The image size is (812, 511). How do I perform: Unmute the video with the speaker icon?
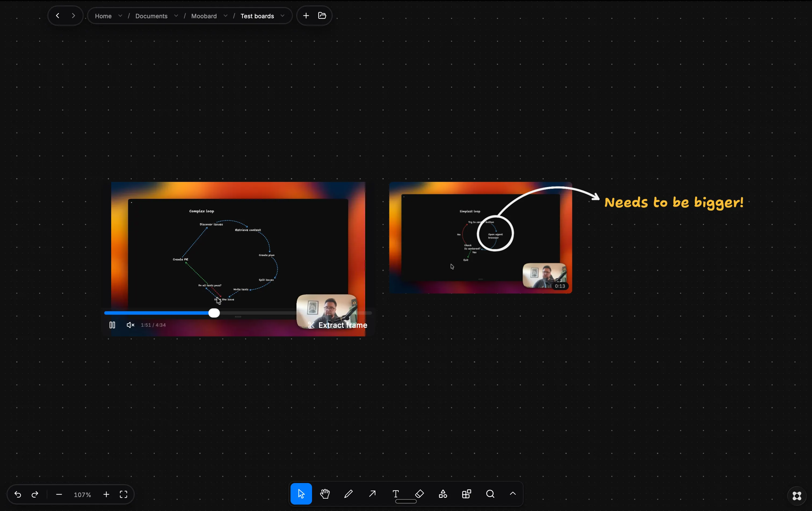[130, 325]
